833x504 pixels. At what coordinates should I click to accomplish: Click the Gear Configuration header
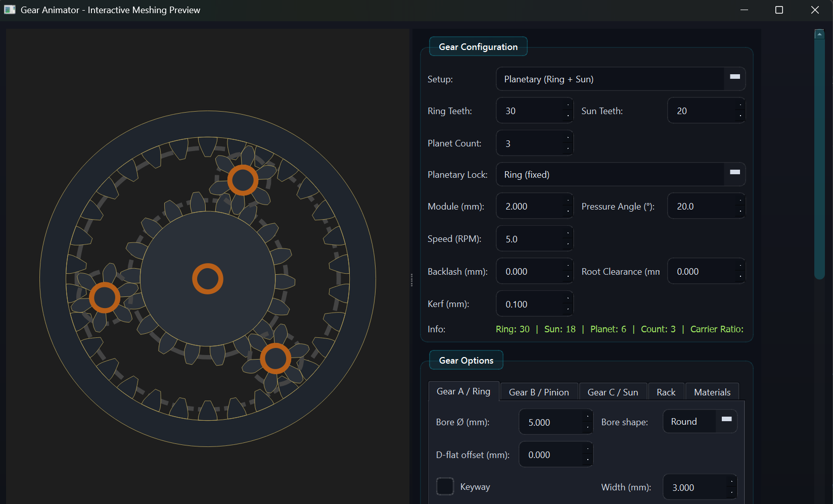tap(478, 46)
